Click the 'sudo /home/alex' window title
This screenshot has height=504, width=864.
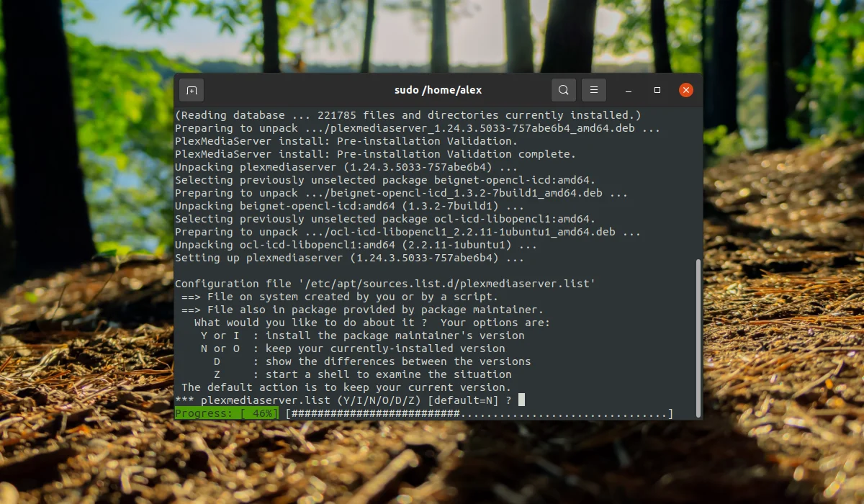point(438,90)
